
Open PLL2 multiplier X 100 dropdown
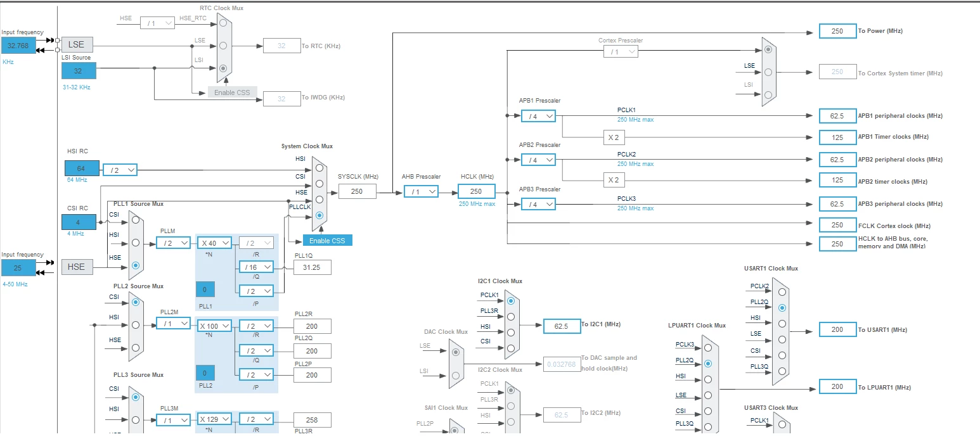[x=216, y=326]
